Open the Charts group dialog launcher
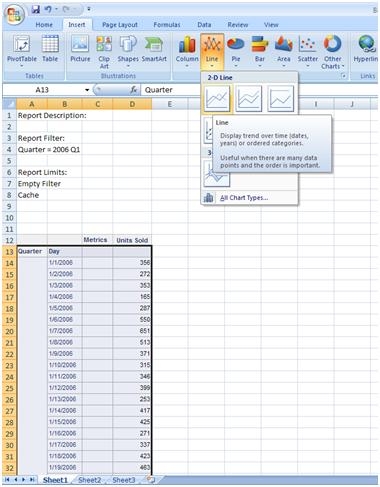The height and width of the screenshot is (487, 380). click(x=343, y=76)
